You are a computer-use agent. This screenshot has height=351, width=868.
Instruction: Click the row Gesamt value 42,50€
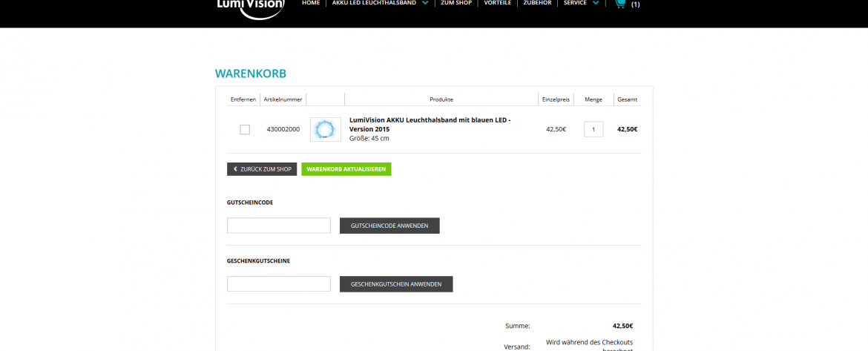click(x=628, y=130)
